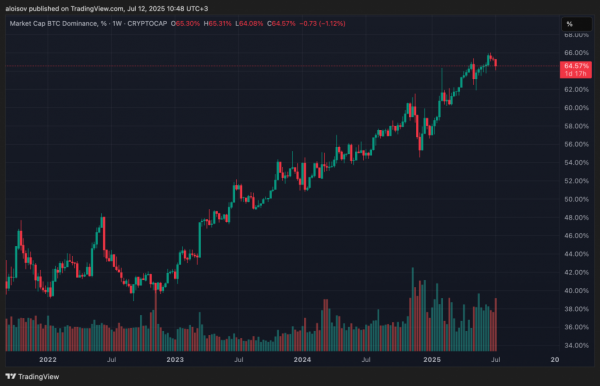Click the TradingView logo icon
Screen dimensions: 600x386
10,376
